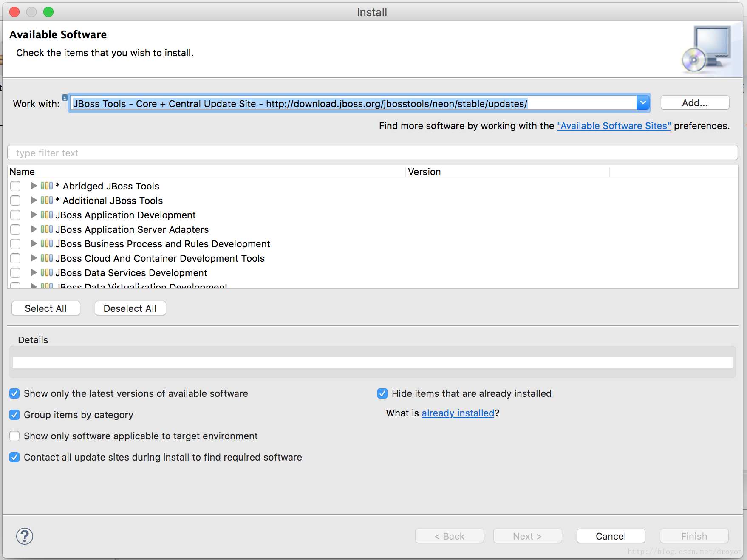The height and width of the screenshot is (560, 747).
Task: Check the Abridged JBoss Tools checkbox
Action: 15,186
